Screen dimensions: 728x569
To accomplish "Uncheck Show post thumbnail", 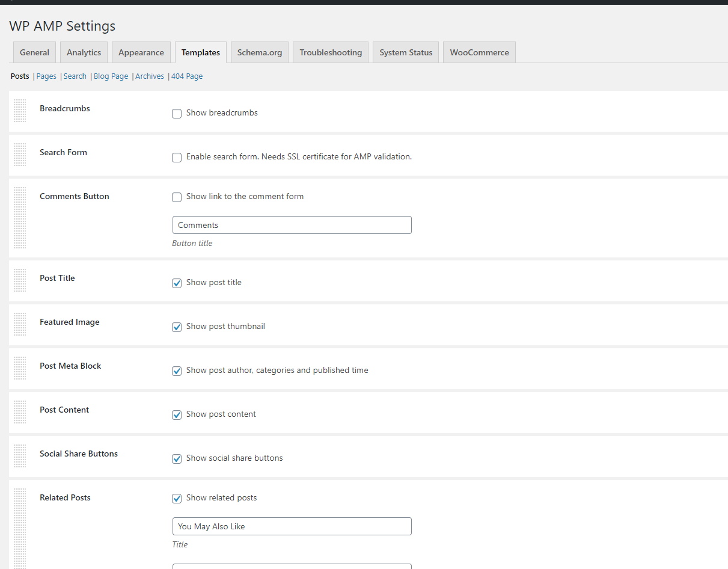I will click(177, 327).
